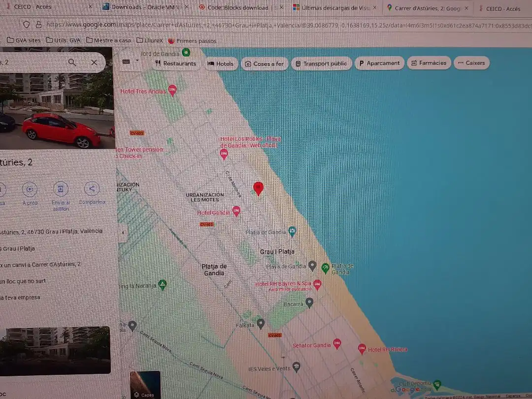This screenshot has width=532, height=399.
Task: Show Aparcament places on the map
Action: tap(380, 63)
